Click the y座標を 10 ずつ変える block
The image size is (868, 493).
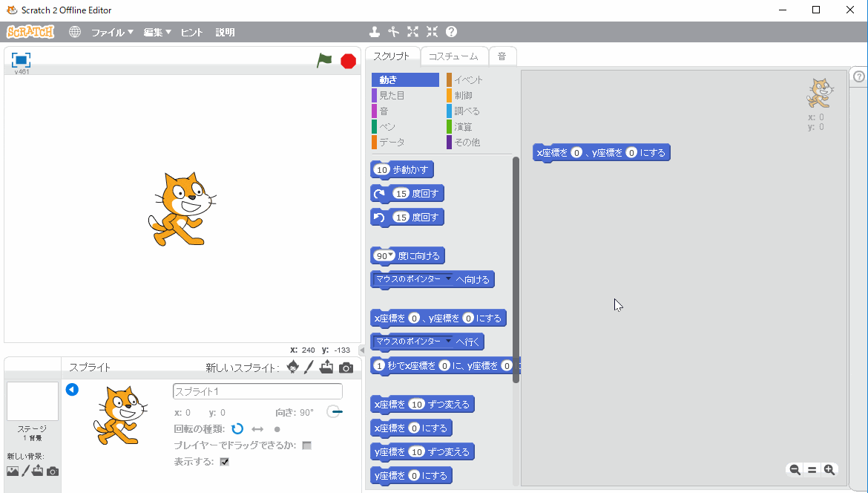tap(422, 452)
